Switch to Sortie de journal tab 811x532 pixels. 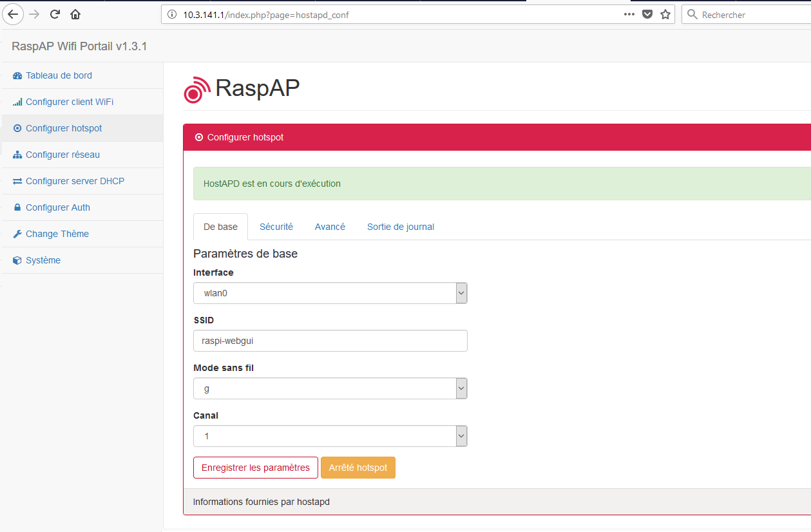coord(401,227)
